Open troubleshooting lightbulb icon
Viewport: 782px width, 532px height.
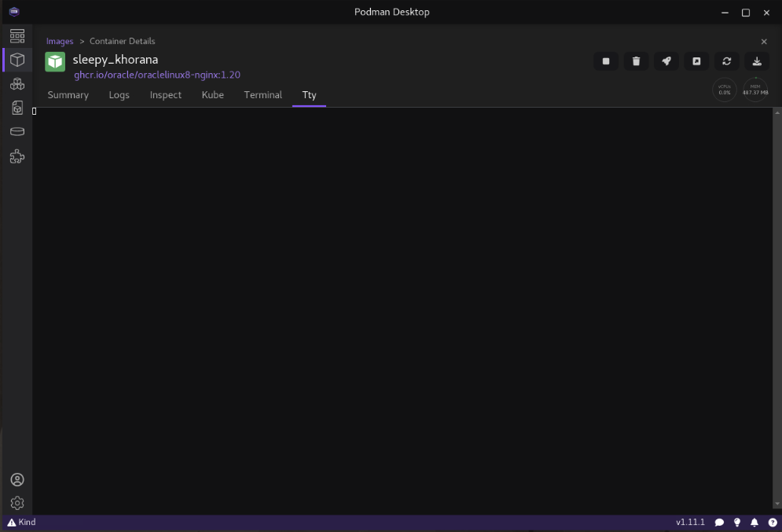(737, 523)
